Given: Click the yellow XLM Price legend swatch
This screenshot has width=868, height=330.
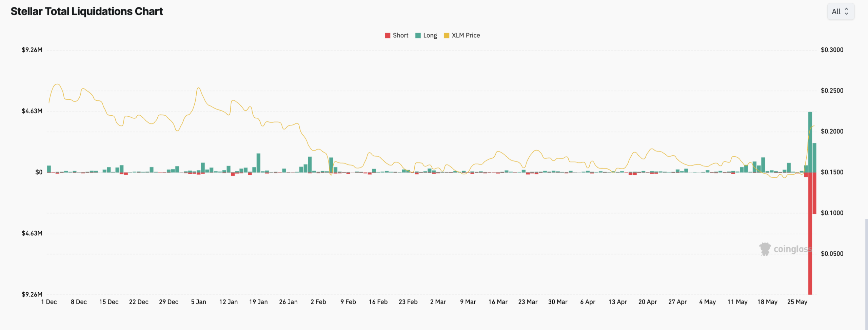Looking at the screenshot, I should (x=447, y=35).
